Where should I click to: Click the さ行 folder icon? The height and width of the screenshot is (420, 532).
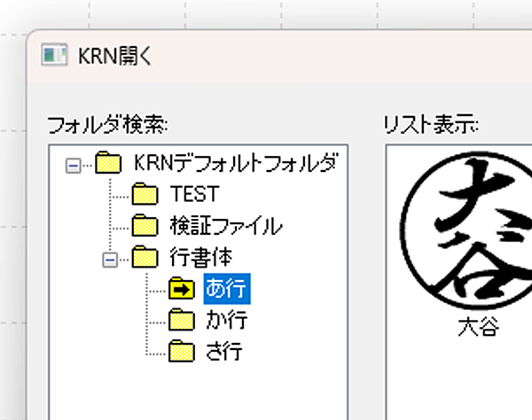point(182,351)
